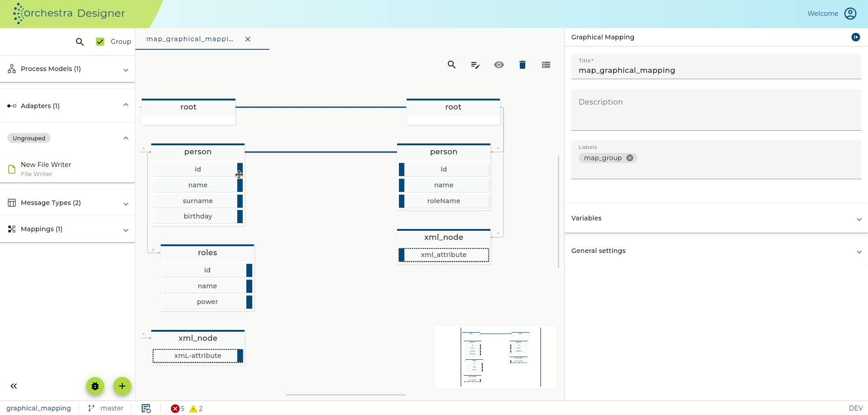This screenshot has width=868, height=415.
Task: Click the minimap overview thumbnail
Action: (x=495, y=357)
